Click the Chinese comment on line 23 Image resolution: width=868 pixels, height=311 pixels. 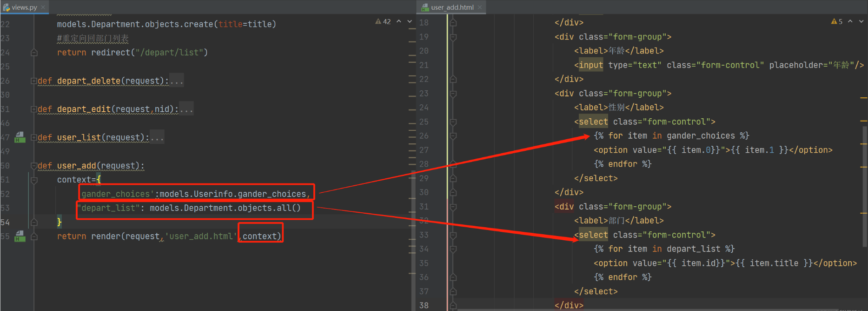point(93,39)
